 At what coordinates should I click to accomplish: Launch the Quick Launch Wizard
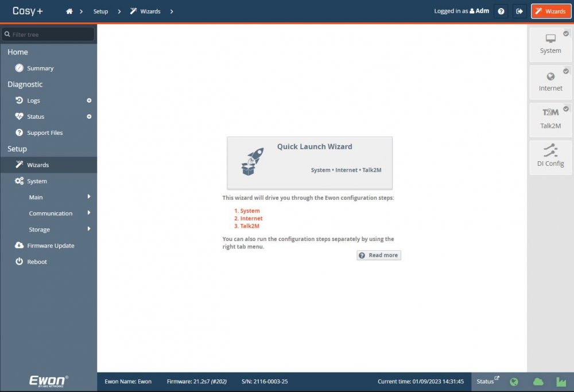pyautogui.click(x=310, y=163)
